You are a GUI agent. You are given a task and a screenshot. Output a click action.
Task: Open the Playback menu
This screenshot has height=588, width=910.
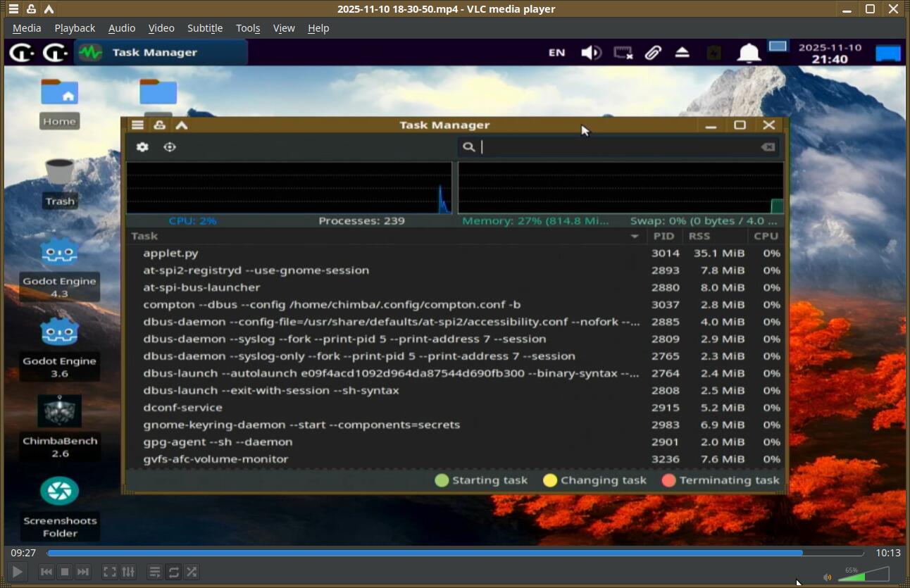pyautogui.click(x=75, y=28)
